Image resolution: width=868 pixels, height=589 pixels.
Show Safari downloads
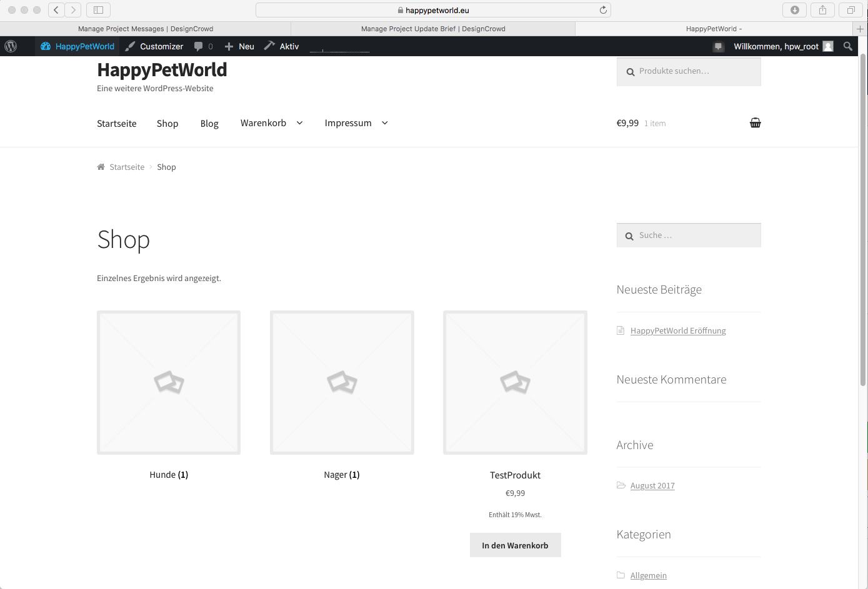tap(795, 10)
